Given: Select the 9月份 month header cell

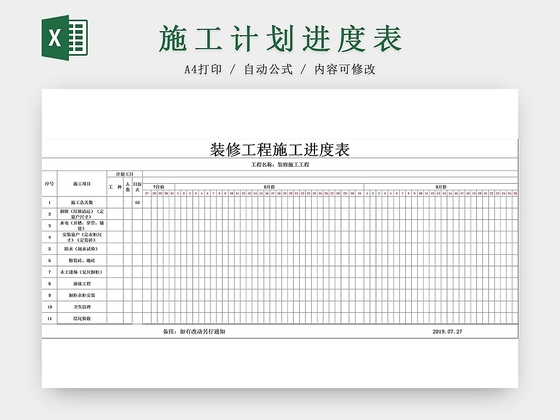Looking at the screenshot, I should (441, 187).
